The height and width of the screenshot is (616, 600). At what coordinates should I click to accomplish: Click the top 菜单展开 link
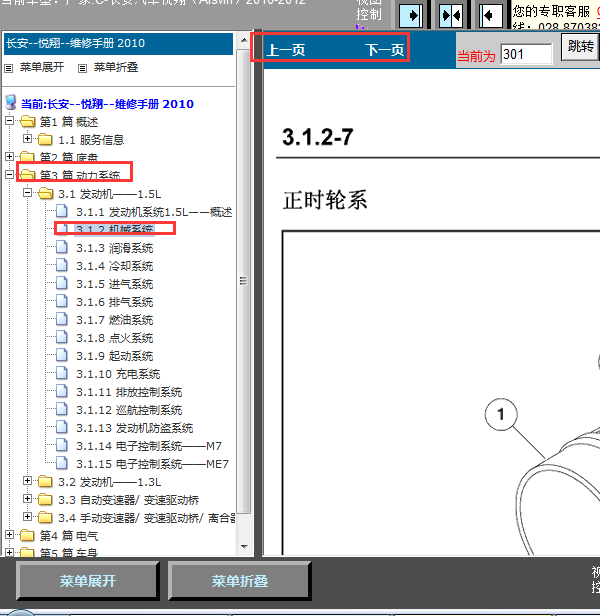pos(42,68)
